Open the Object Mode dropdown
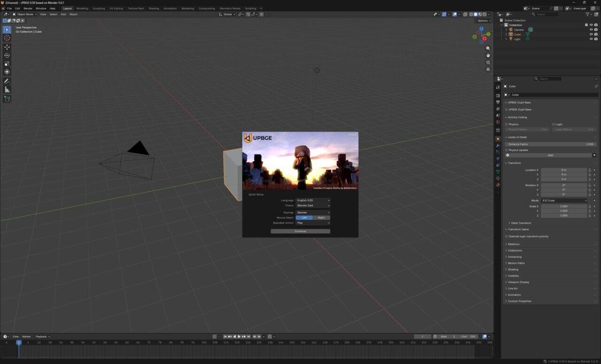This screenshot has height=364, width=601. tap(25, 14)
